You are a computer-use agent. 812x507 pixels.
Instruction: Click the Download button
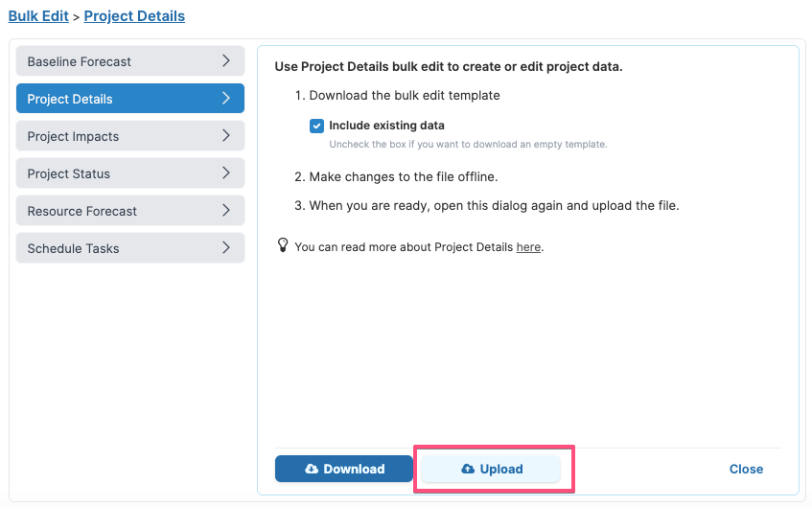tap(344, 469)
